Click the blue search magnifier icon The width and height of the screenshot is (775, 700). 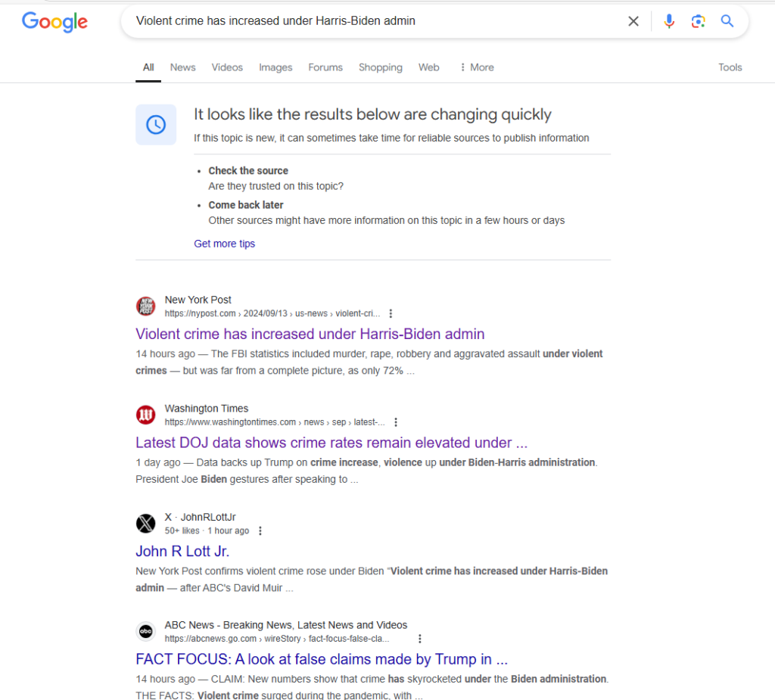coord(727,21)
